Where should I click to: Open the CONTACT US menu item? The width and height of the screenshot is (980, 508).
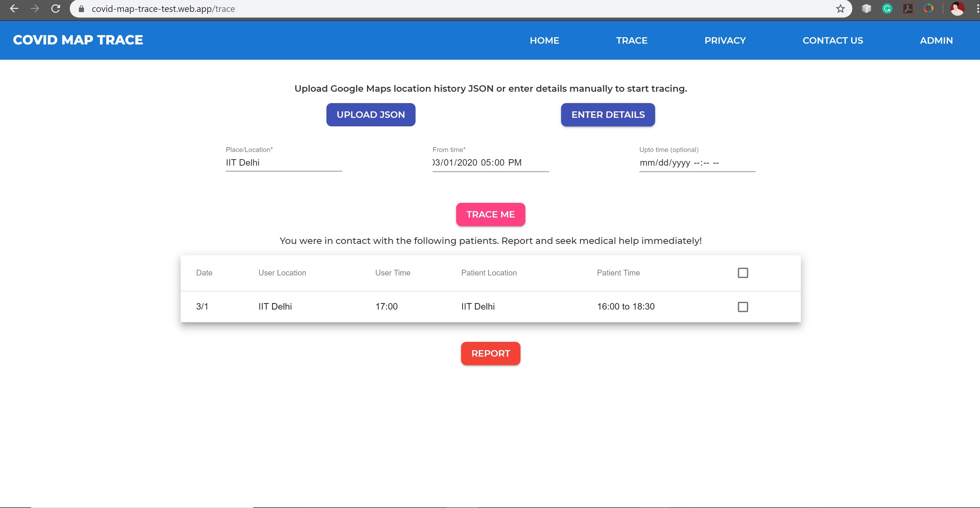(x=832, y=40)
